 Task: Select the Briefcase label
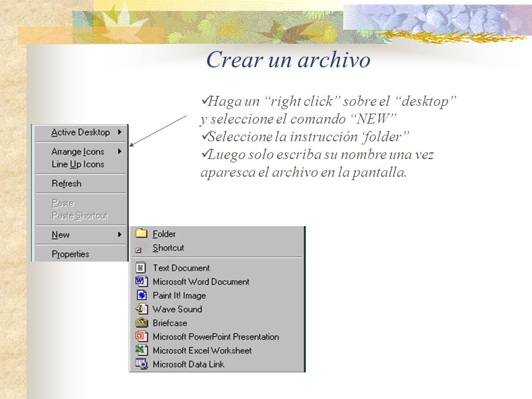170,323
